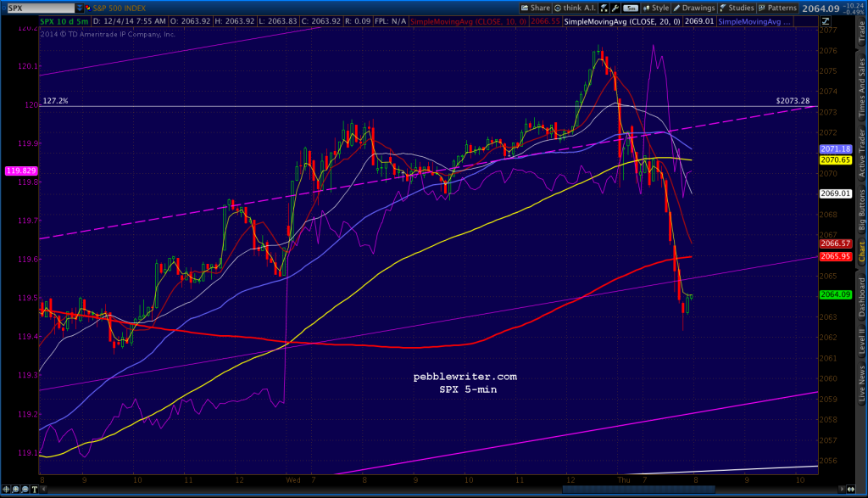Click the last price 2064.09 at top
The height and width of the screenshot is (498, 868).
[x=821, y=8]
